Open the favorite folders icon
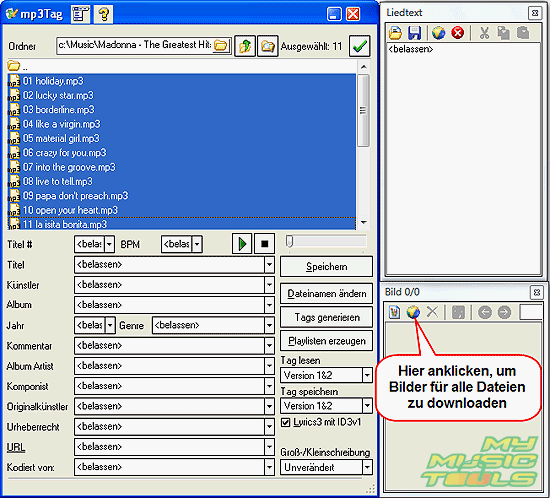Viewport: 550px width, 498px height. coord(268,46)
